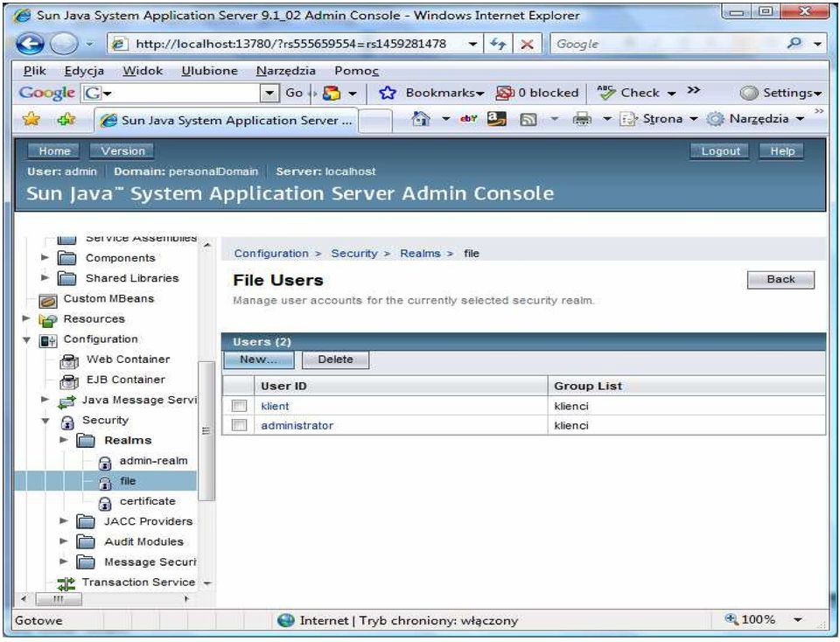Open the Widok menu
The image size is (840, 642).
pyautogui.click(x=143, y=71)
